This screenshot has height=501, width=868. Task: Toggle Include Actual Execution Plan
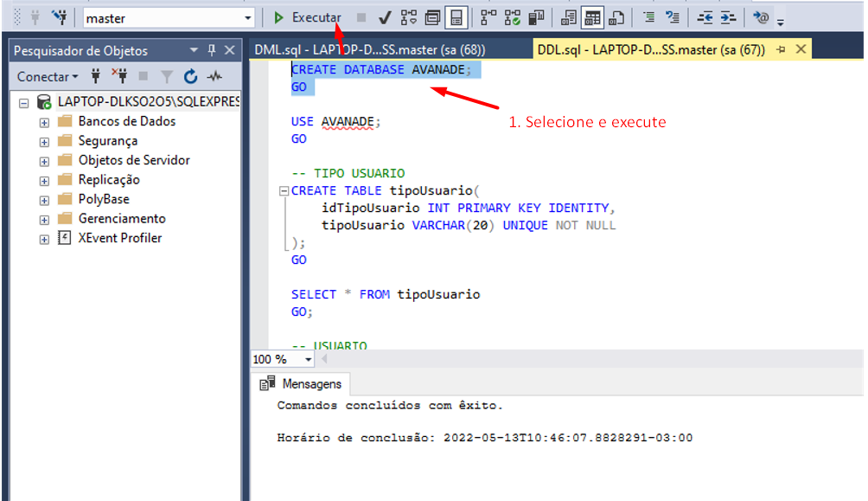click(488, 17)
